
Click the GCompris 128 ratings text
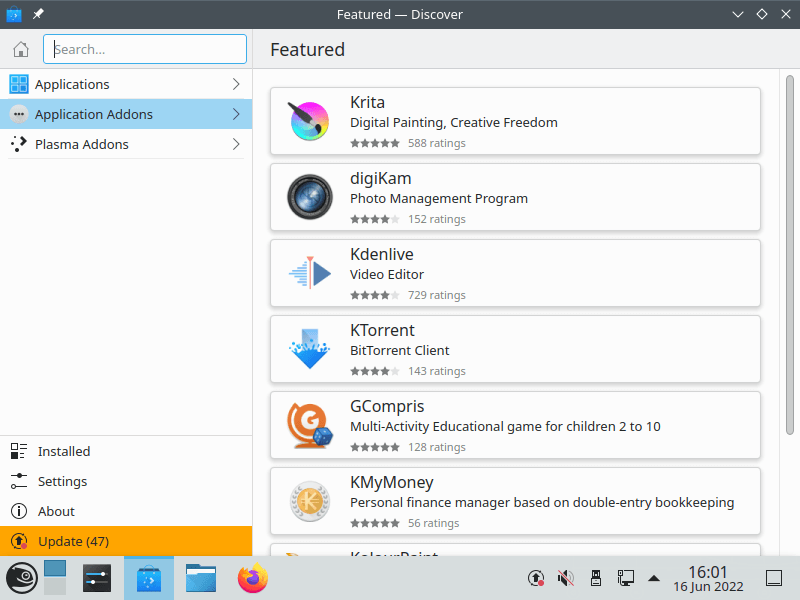437,447
